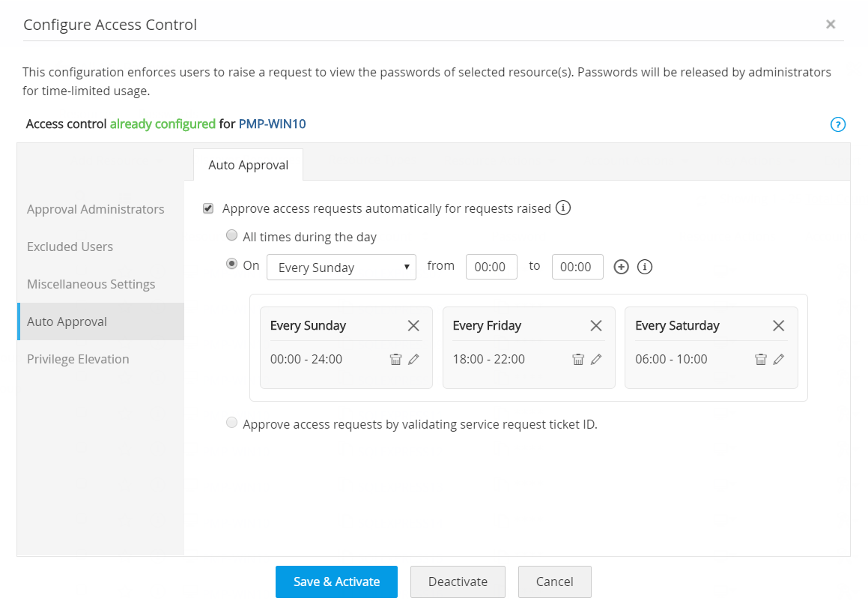Click the plus icon to add time slot
The height and width of the screenshot is (613, 868).
coord(621,267)
